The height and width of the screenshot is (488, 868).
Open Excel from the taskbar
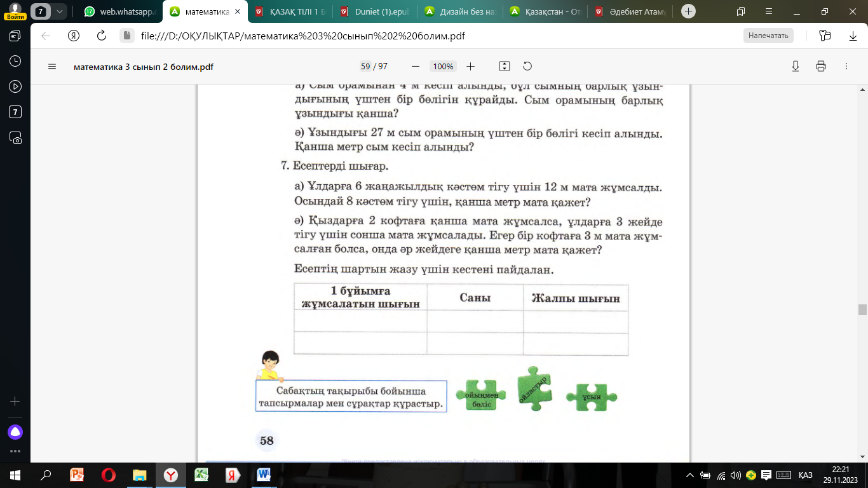point(202,475)
